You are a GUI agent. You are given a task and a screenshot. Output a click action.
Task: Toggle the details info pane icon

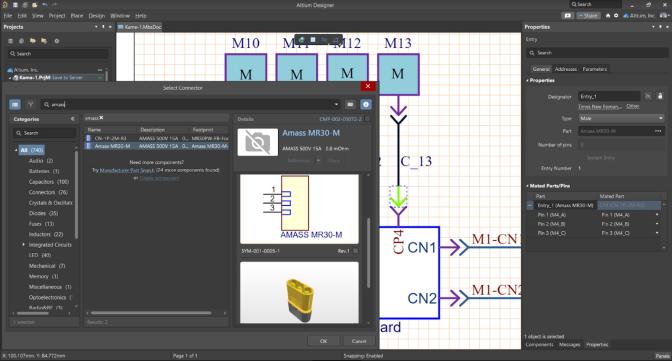coord(366,104)
